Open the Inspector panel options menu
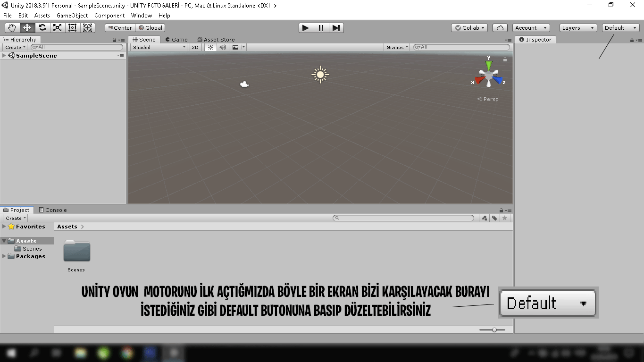This screenshot has width=644, height=362. pyautogui.click(x=639, y=40)
